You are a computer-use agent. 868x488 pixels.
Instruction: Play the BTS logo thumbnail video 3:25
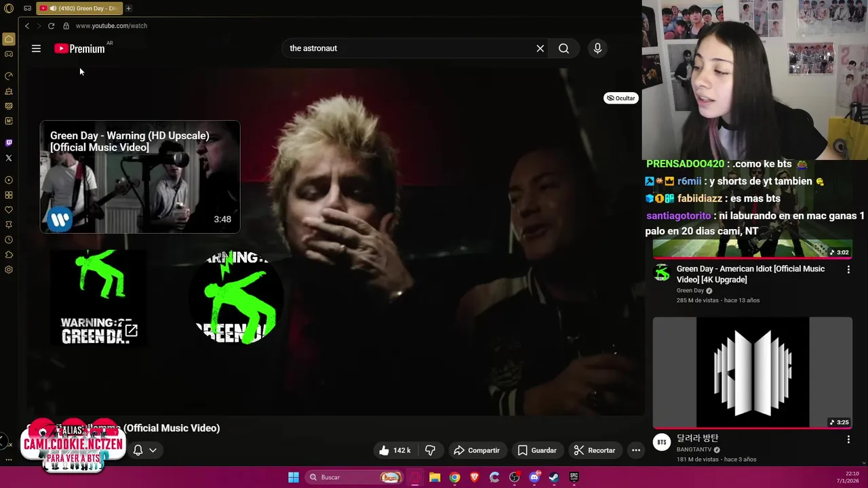coord(753,372)
